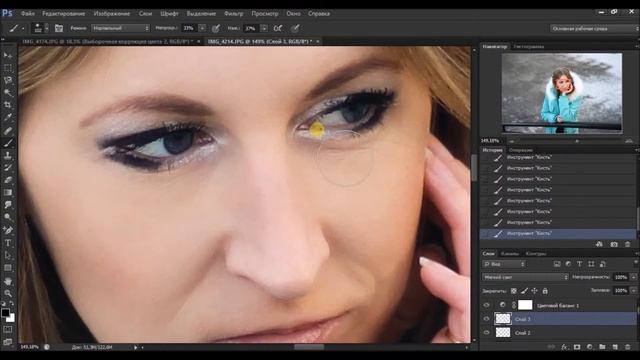This screenshot has height=360, width=640.
Task: Select the Dodge tool
Action: coord(8,217)
